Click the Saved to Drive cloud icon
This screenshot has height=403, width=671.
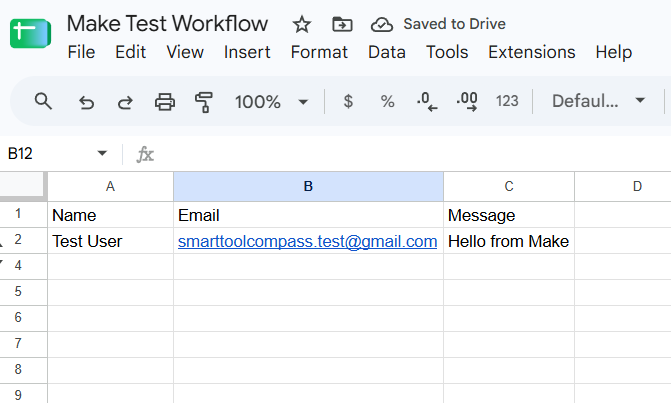click(382, 25)
